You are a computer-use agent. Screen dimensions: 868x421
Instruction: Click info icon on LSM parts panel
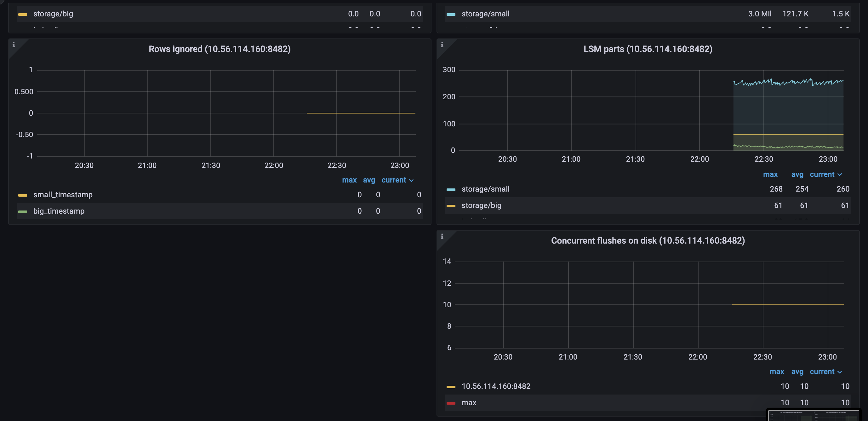tap(442, 45)
